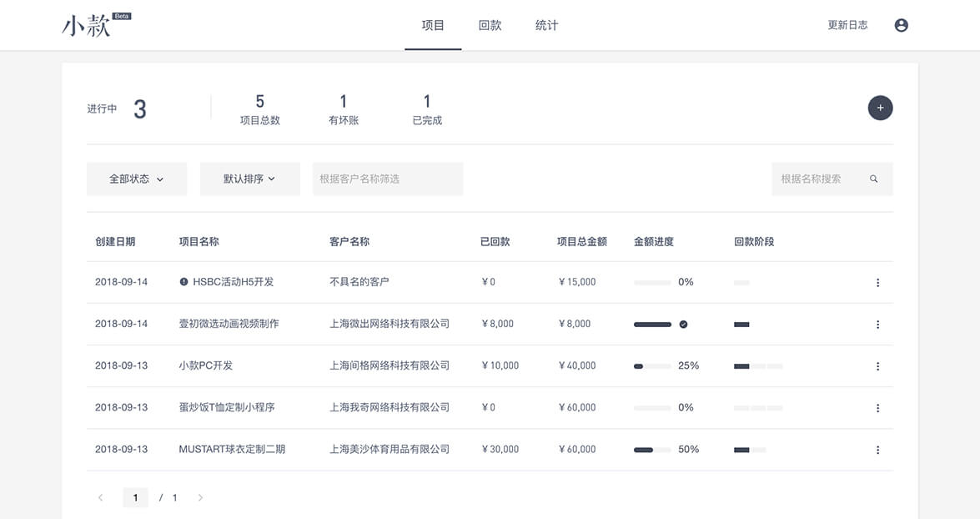Open more options for 小款PC开发 row
The width and height of the screenshot is (980, 519).
(x=877, y=366)
